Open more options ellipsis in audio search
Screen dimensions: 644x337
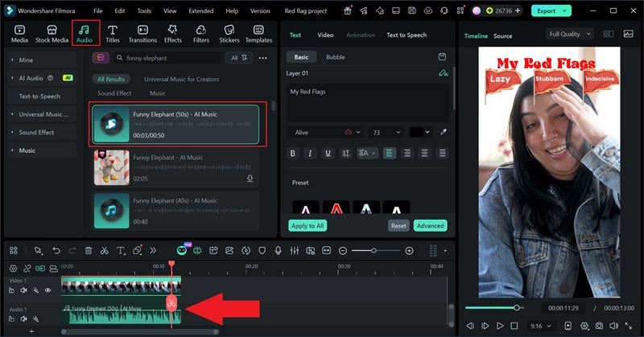tap(263, 58)
